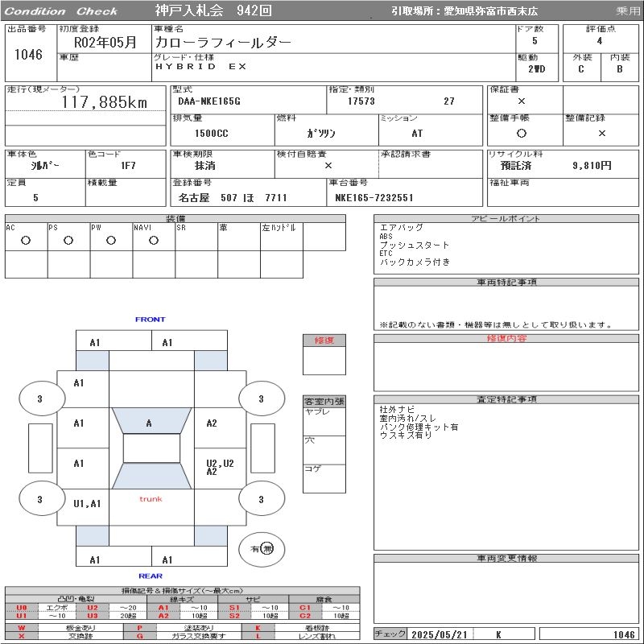Click the pickup location 愛知県弥富市西末広
Viewport: 644px width, 644px height.
click(x=490, y=11)
